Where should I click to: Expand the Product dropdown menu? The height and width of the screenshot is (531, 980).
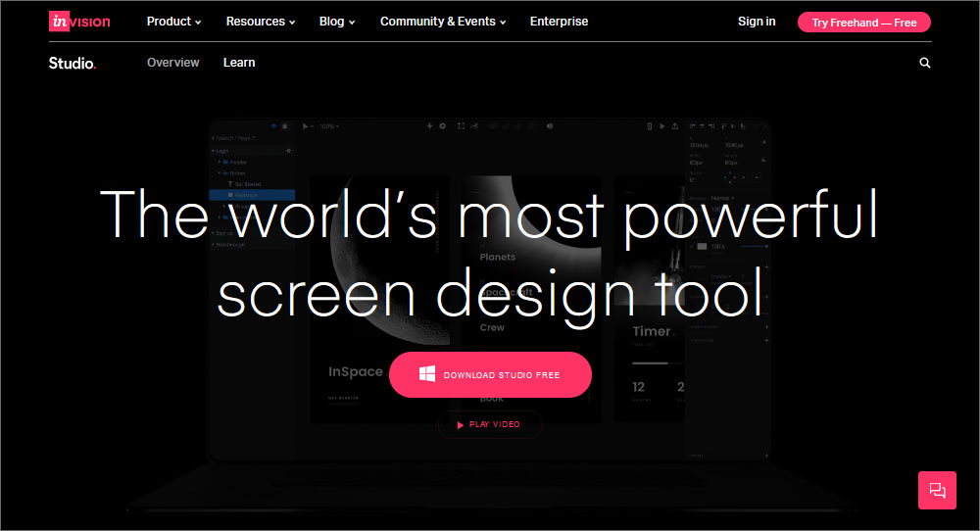pos(173,22)
